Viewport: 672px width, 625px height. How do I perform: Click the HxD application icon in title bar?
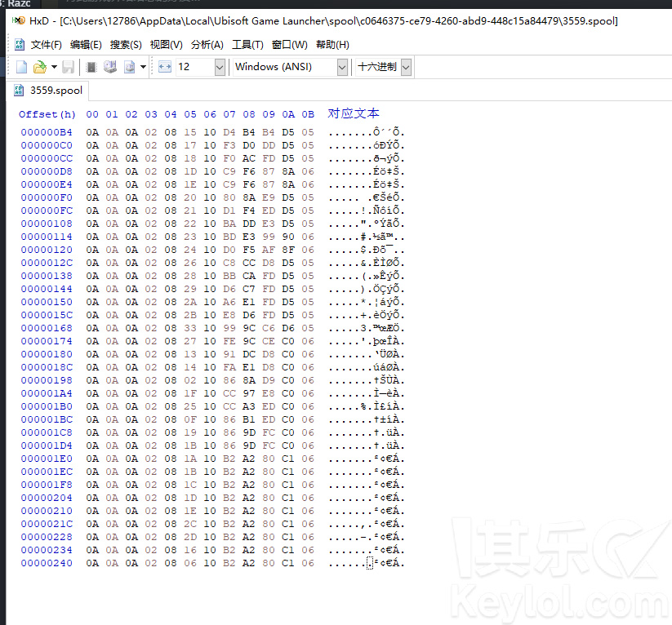click(x=19, y=20)
